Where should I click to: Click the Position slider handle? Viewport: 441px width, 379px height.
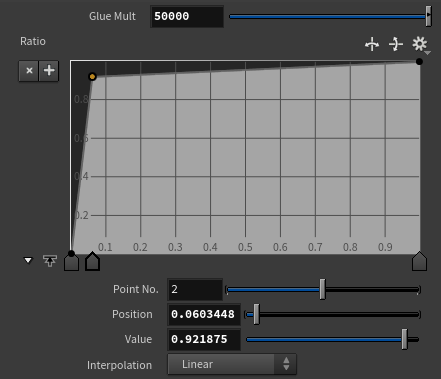(256, 314)
